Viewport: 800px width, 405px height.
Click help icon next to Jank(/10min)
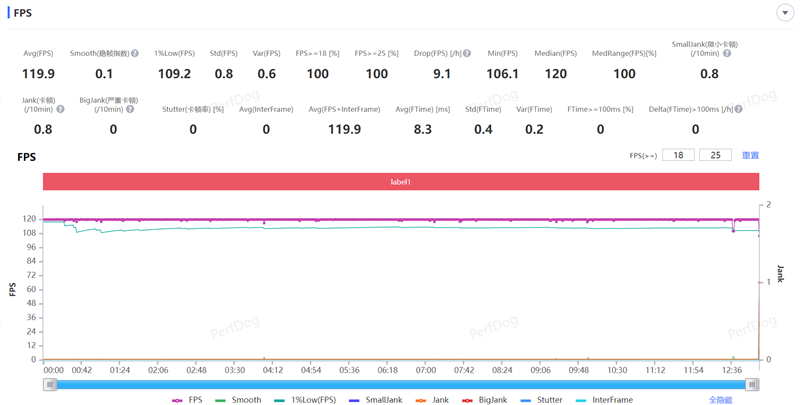(60, 109)
